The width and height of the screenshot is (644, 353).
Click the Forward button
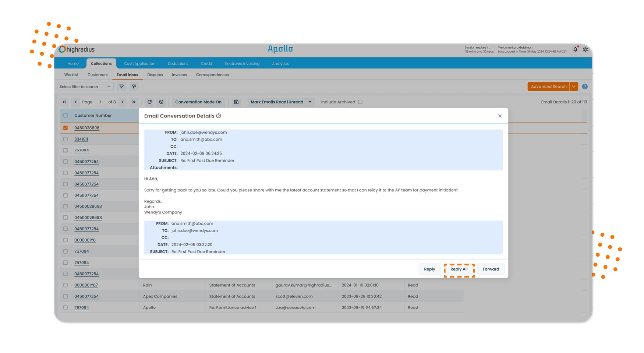click(x=491, y=269)
